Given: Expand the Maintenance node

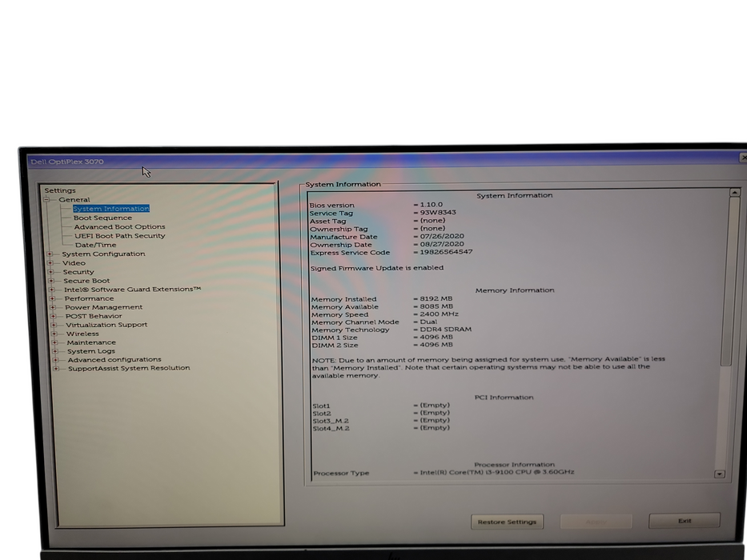Looking at the screenshot, I should [54, 342].
